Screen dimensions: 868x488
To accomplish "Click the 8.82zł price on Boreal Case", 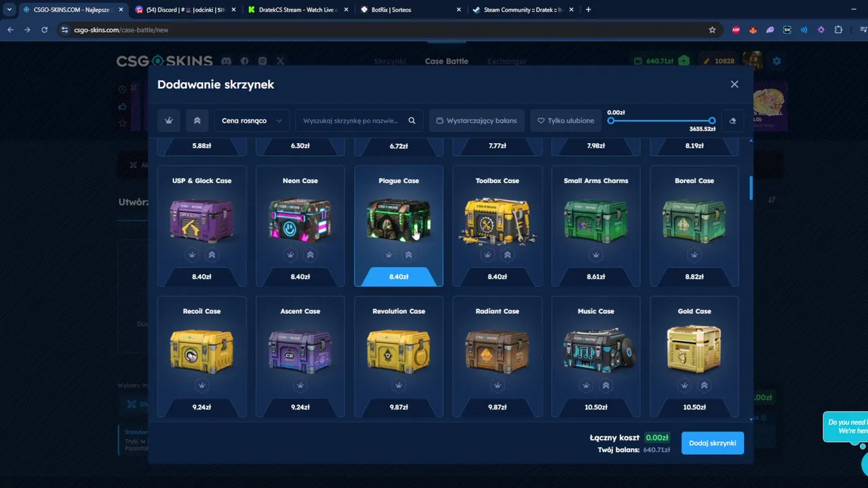I will point(694,277).
